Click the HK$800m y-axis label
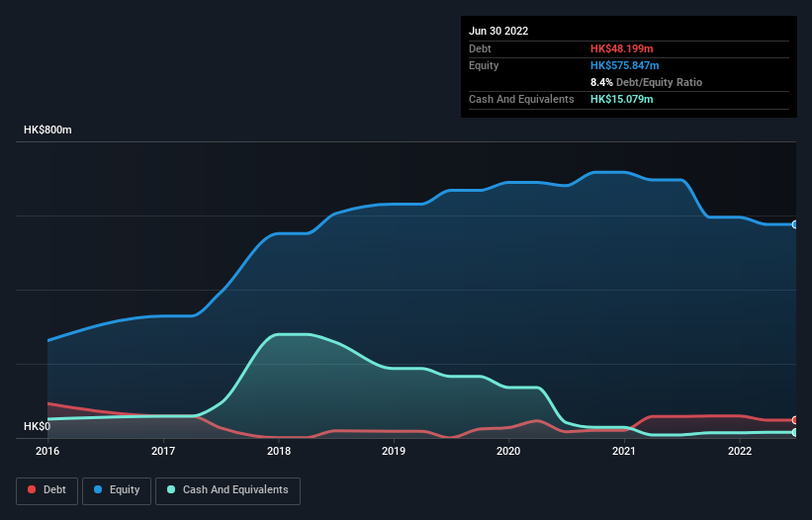This screenshot has width=812, height=520. click(x=47, y=130)
